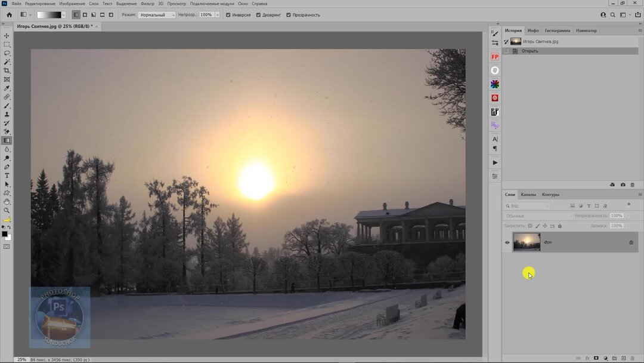Open the gradient picker dropdown arrow
644x363 pixels.
click(x=63, y=15)
